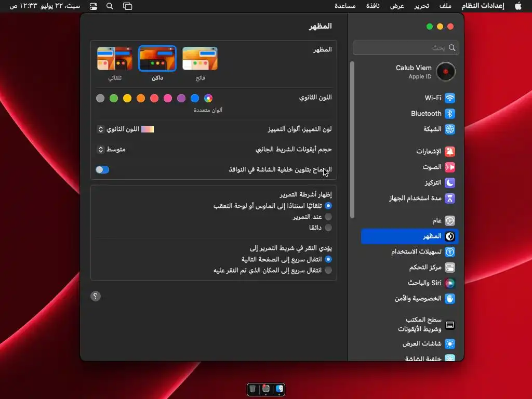The image size is (532, 399).
Task: Open sidebar icon size متوسط dropdown
Action: [111, 150]
